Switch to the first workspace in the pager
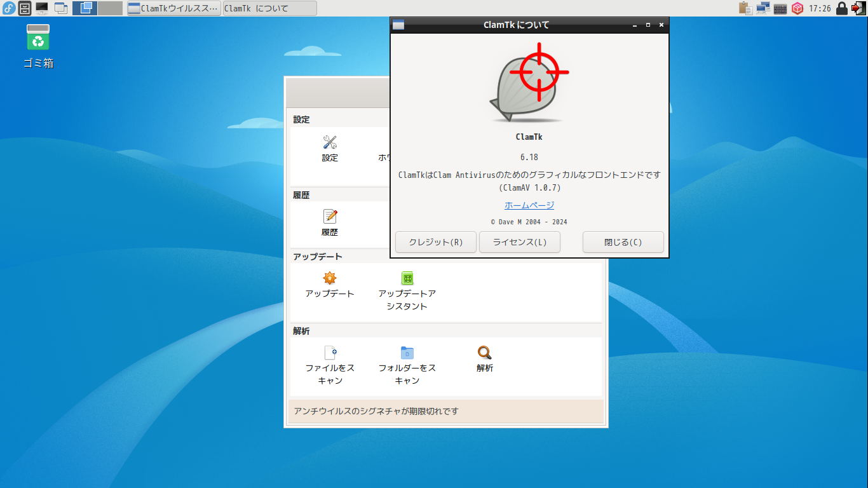 pyautogui.click(x=85, y=8)
